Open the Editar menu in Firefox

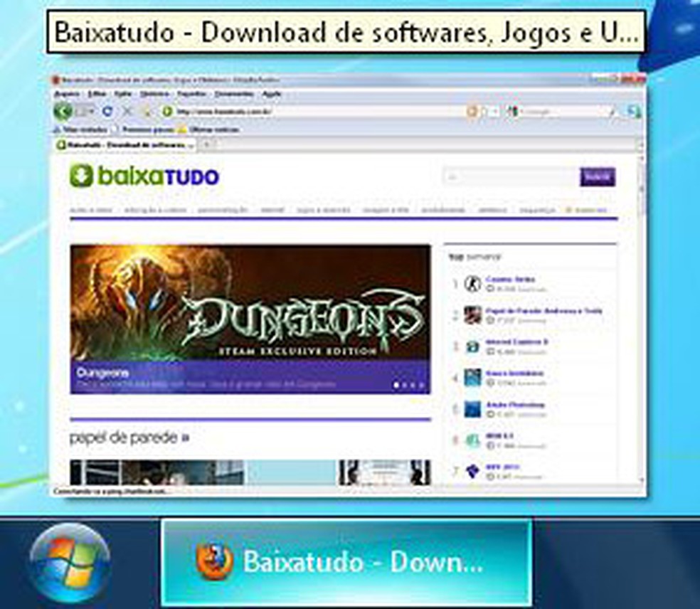pos(97,94)
